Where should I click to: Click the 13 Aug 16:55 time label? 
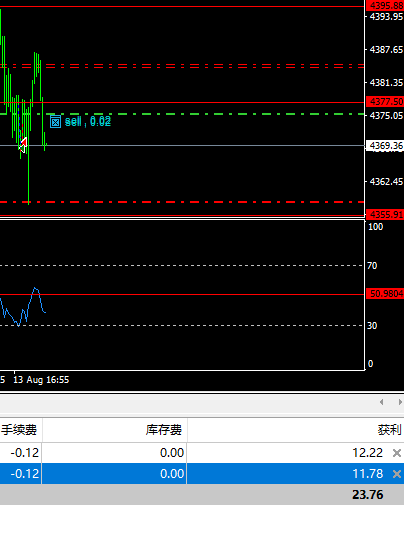(x=41, y=380)
